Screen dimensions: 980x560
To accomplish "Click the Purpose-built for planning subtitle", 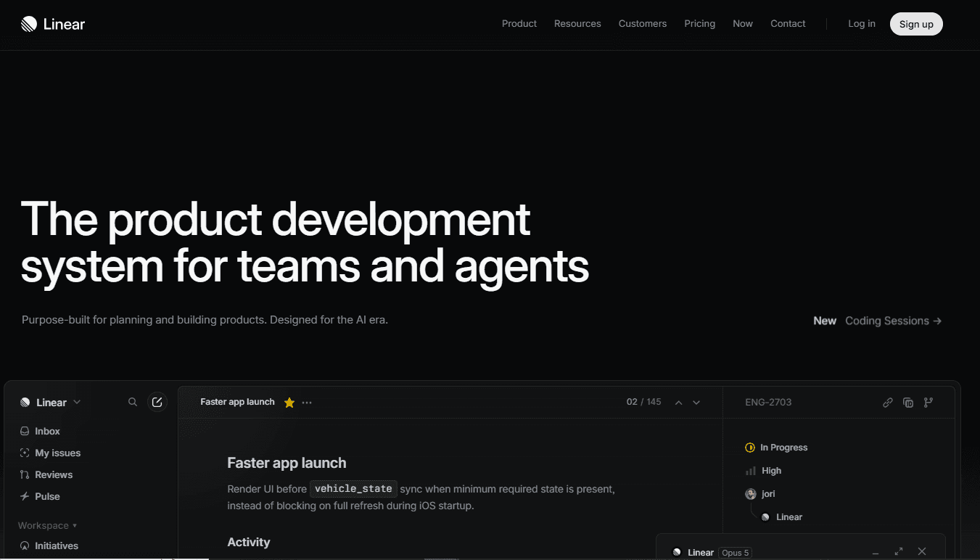I will pyautogui.click(x=205, y=319).
